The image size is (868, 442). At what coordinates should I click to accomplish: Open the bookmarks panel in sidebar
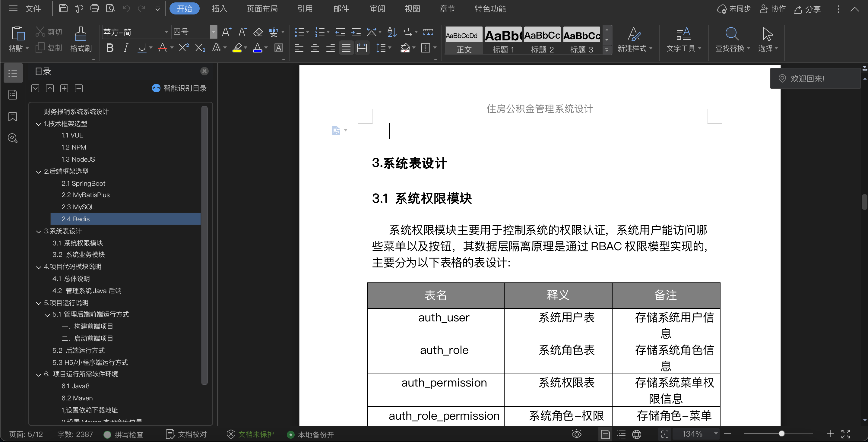13,117
